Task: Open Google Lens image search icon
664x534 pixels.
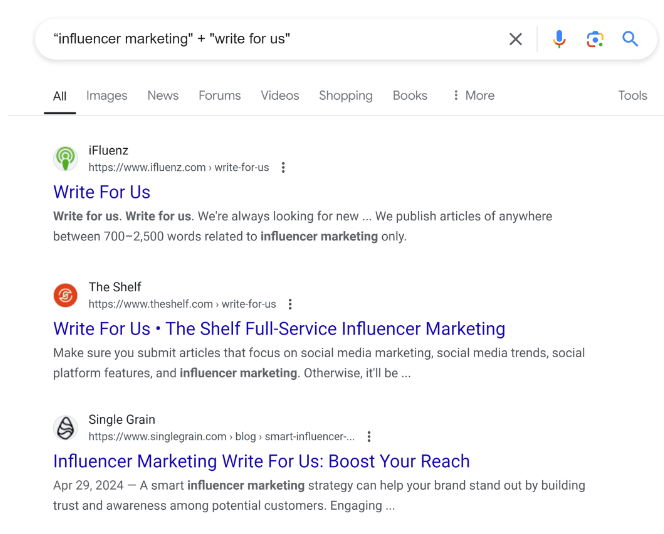Action: tap(595, 39)
